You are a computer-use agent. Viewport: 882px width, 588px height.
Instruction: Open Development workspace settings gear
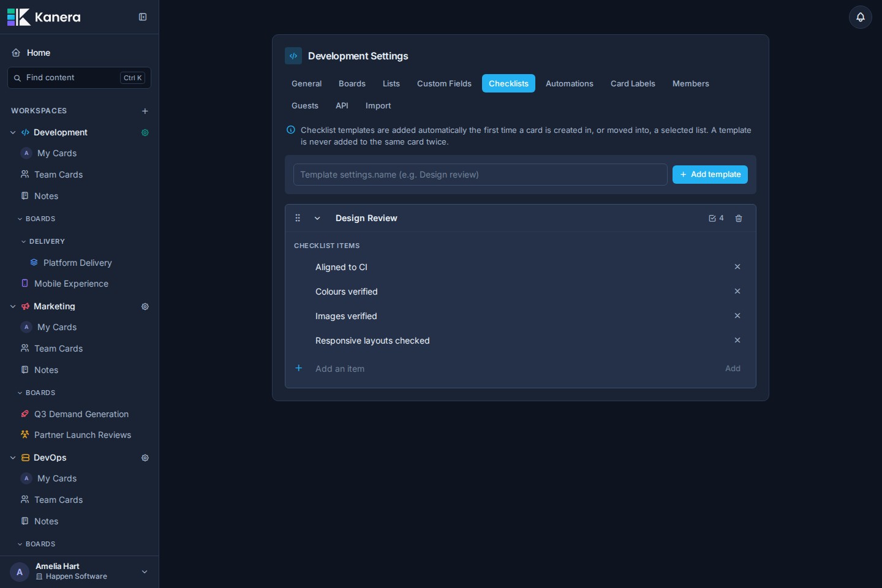[x=145, y=132]
